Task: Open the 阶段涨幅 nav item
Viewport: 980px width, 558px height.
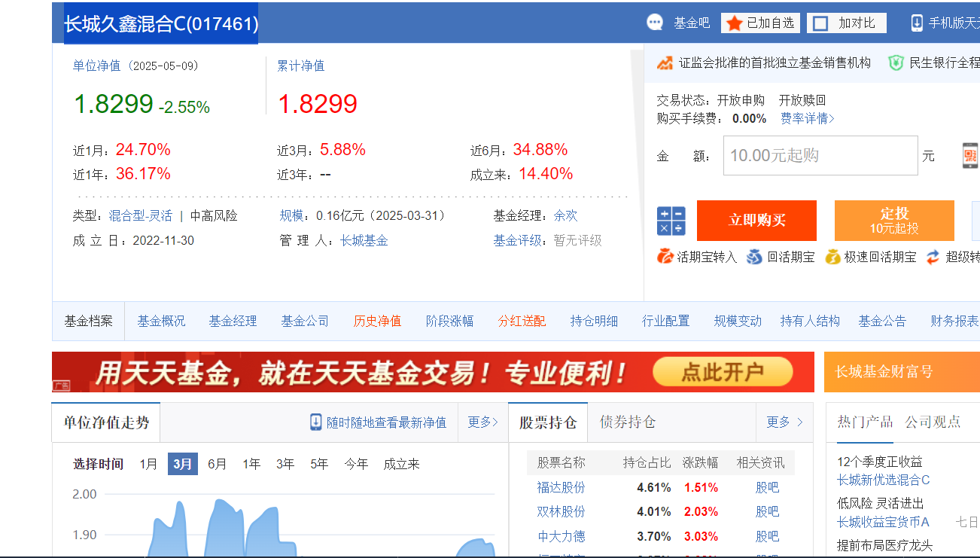Action: point(449,321)
